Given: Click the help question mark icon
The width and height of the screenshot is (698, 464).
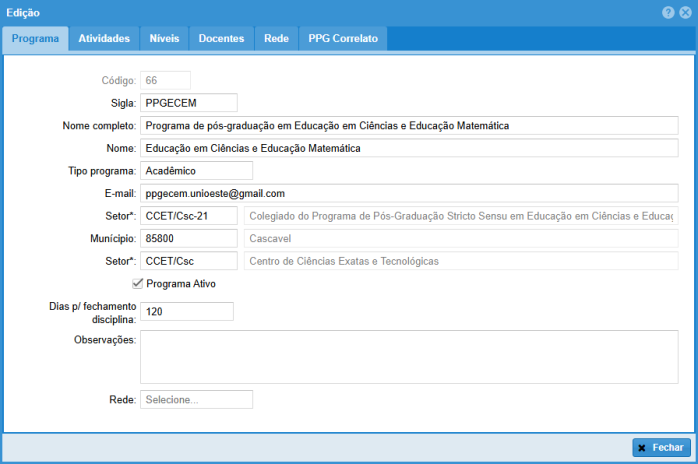Looking at the screenshot, I should (667, 12).
